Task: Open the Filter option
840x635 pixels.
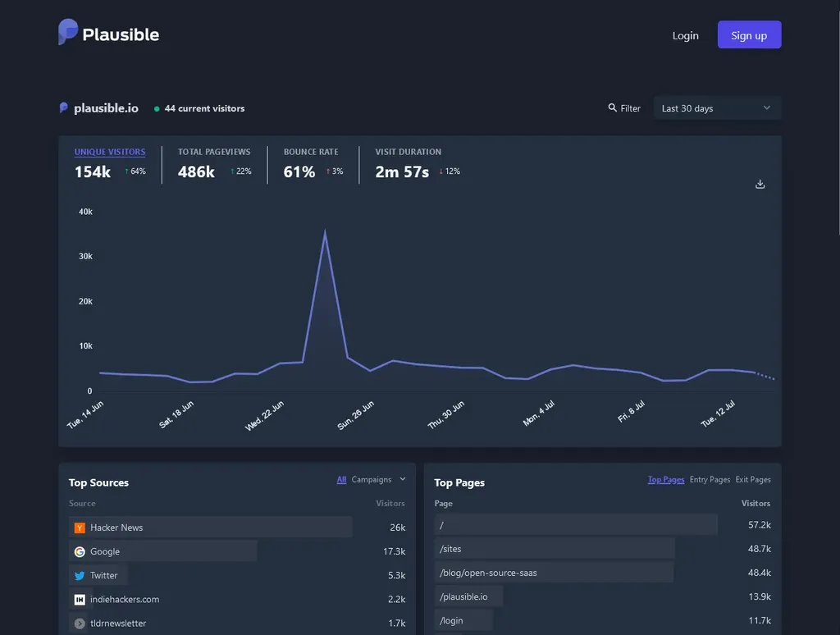Action: pyautogui.click(x=624, y=108)
